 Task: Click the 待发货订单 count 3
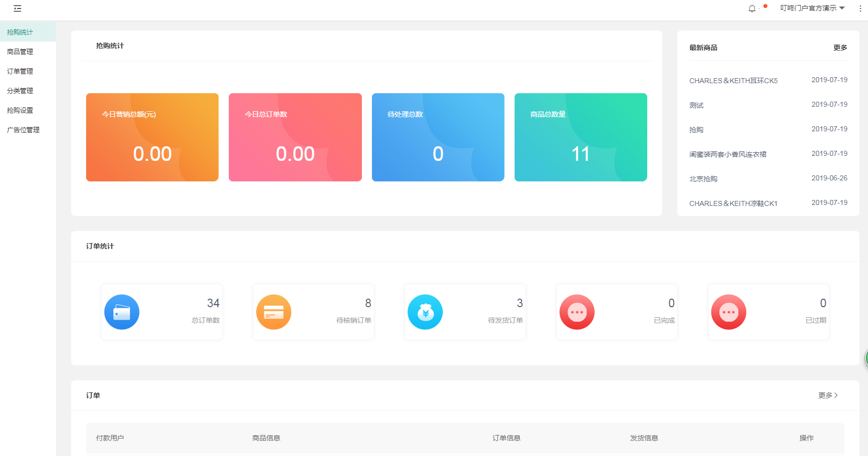520,303
